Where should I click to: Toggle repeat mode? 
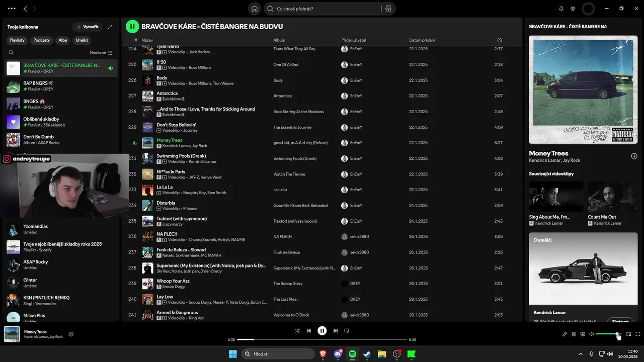point(347,331)
